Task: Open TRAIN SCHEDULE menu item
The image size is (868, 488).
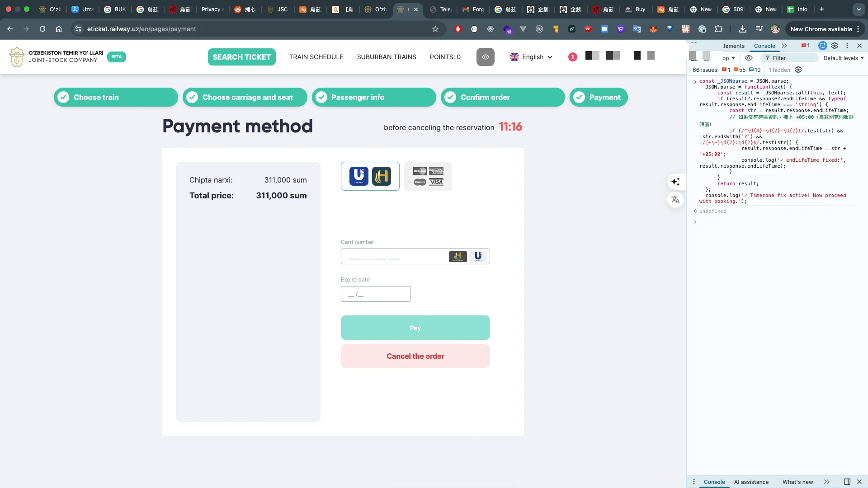Action: coord(316,57)
